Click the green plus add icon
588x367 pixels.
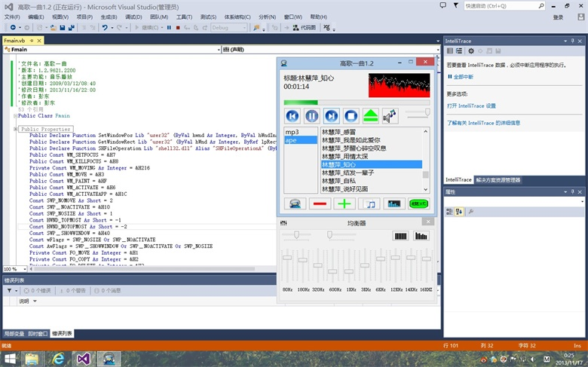[345, 203]
